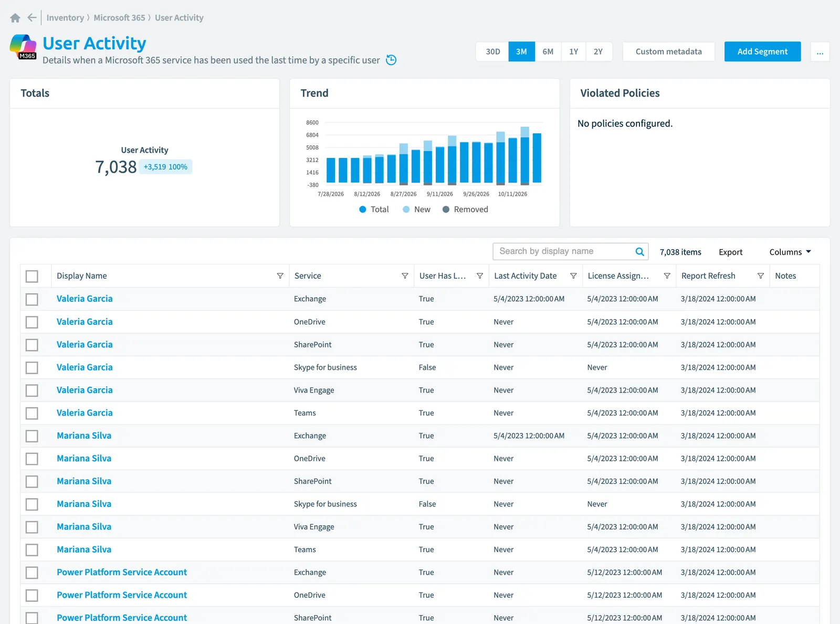Check Power Platform Service Account Exchange row
840x624 pixels.
(32, 573)
